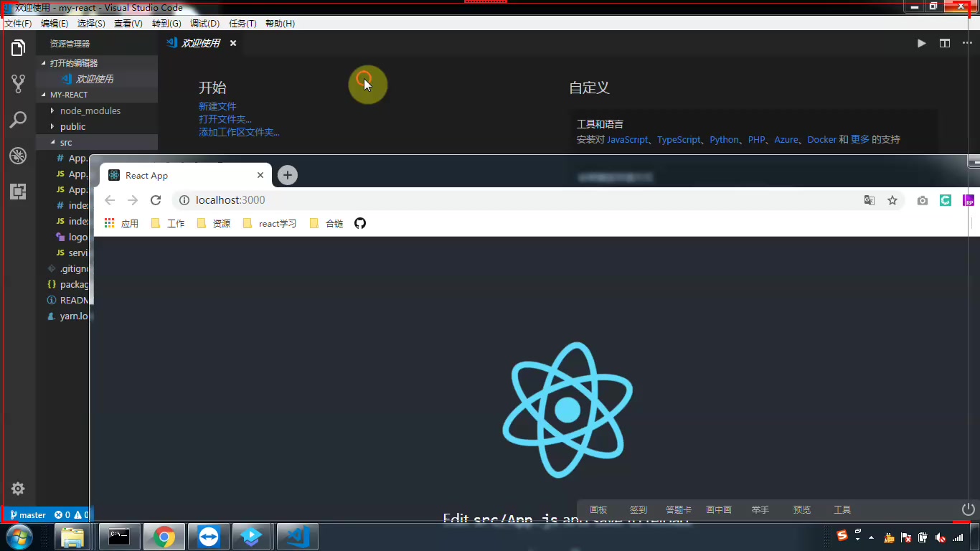Screen dimensions: 980x551
Task: Open the TeamViewer taskbar icon
Action: click(x=209, y=537)
